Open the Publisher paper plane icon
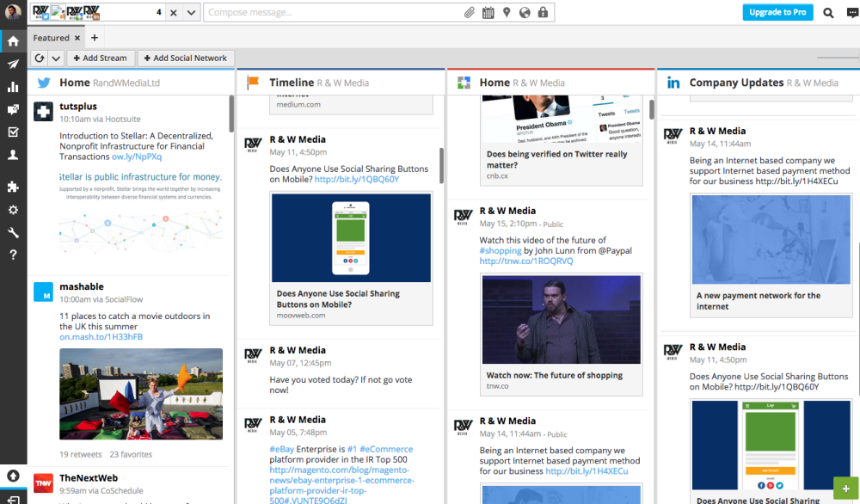The height and width of the screenshot is (504, 860). click(13, 65)
